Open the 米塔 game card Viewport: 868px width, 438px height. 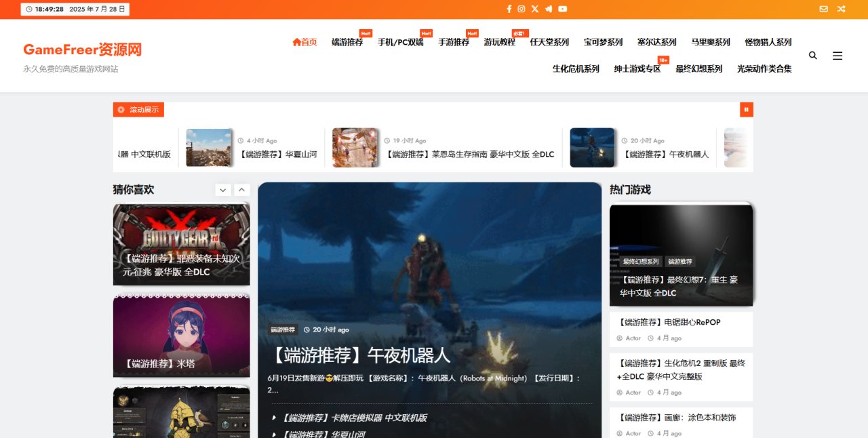coord(181,336)
